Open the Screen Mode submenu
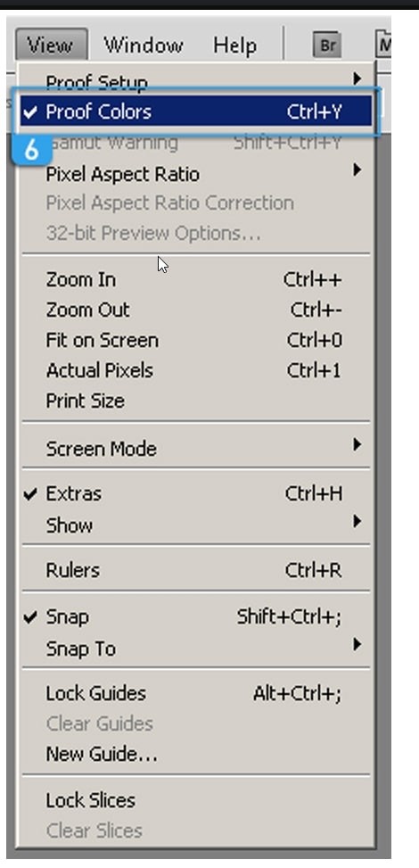419x868 pixels. coord(196,449)
